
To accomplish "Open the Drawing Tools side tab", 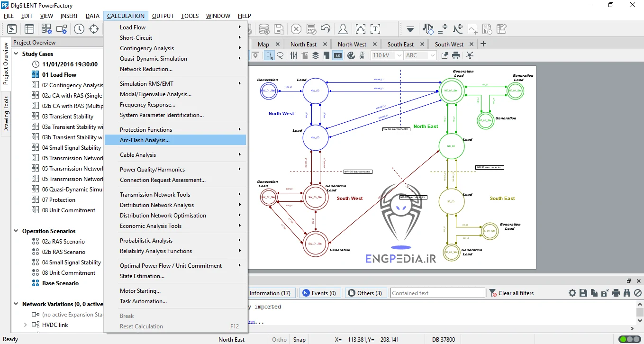I will (6, 114).
